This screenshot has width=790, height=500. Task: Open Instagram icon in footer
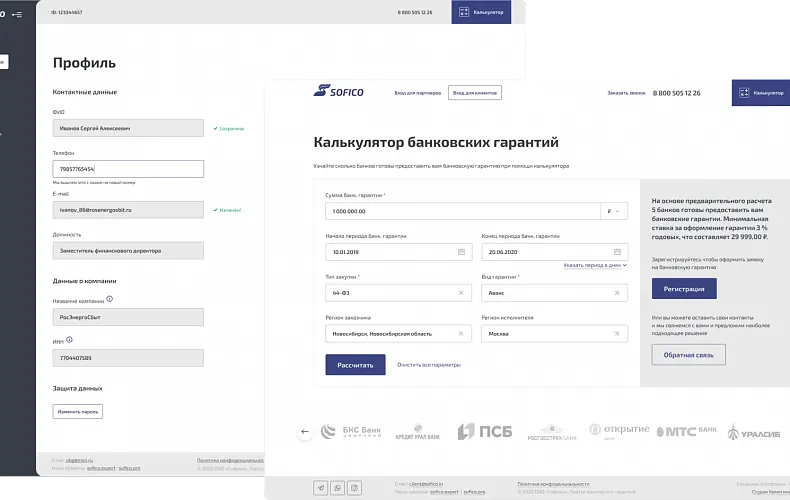(x=355, y=487)
